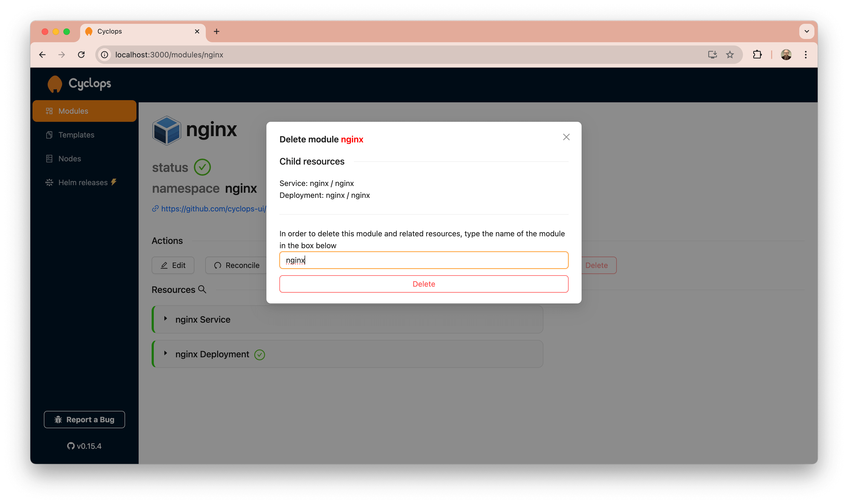Expand the nginx Deployment resource
The width and height of the screenshot is (848, 504).
pyautogui.click(x=165, y=353)
